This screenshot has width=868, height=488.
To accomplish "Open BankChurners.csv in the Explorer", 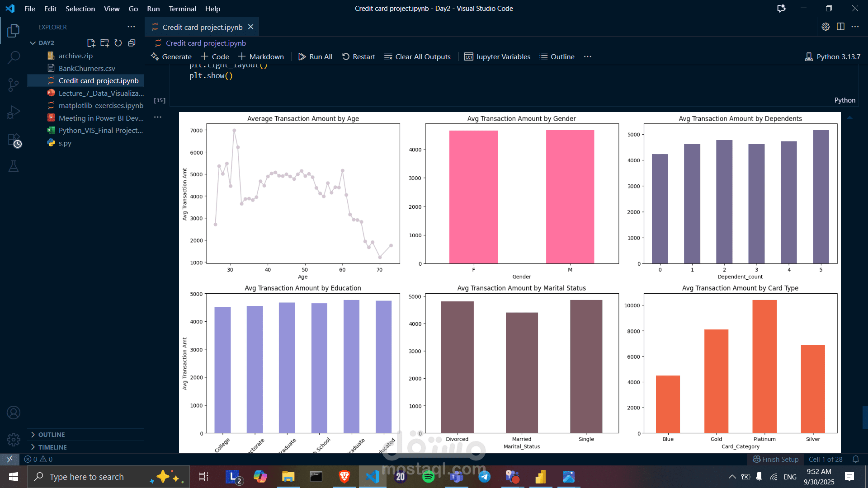I will point(87,68).
